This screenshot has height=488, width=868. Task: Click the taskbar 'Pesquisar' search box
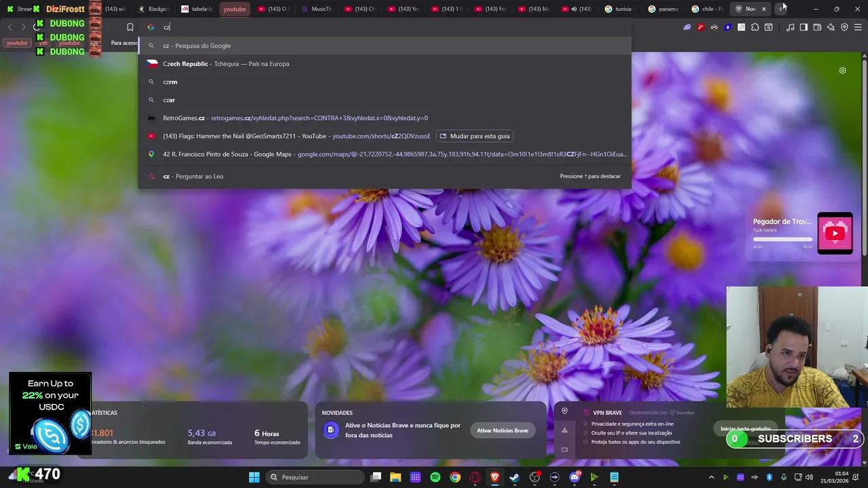click(x=315, y=477)
